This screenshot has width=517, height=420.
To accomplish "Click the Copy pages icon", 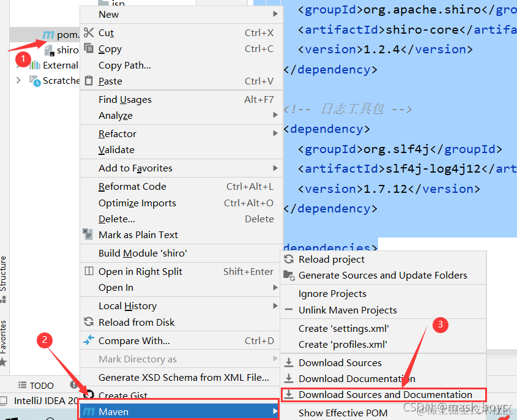I will [89, 48].
